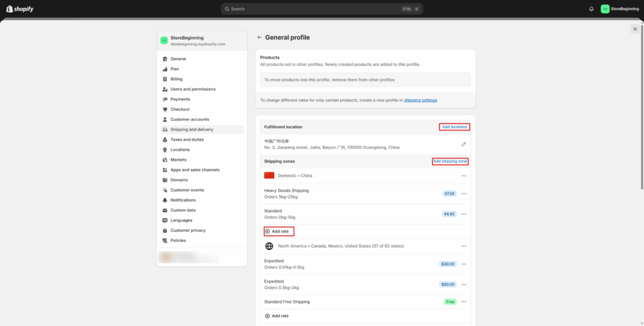This screenshot has height=326, width=644.
Task: Open three-dot menu for Standard Free Shipping
Action: (x=464, y=302)
